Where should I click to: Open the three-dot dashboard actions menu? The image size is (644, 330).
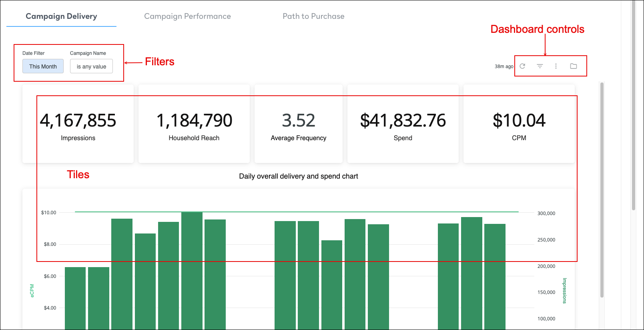click(x=556, y=66)
